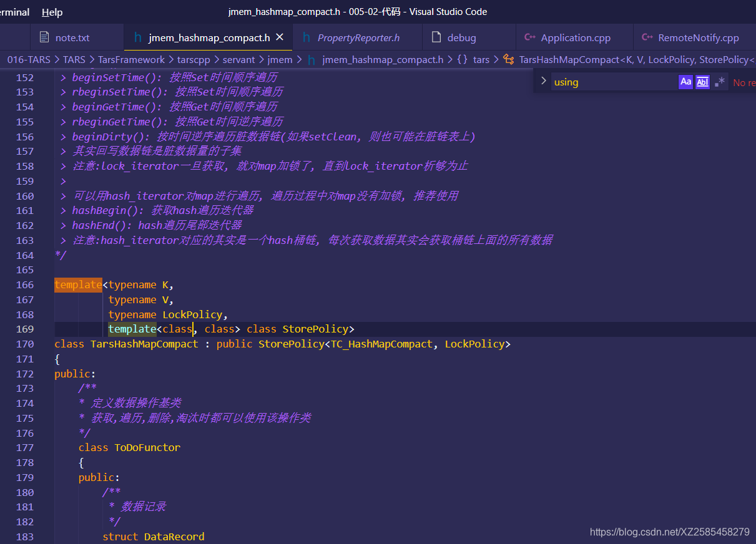This screenshot has height=544, width=756.
Task: Click the header icon on jmem_hashmap_compact.h tab
Action: pos(138,37)
